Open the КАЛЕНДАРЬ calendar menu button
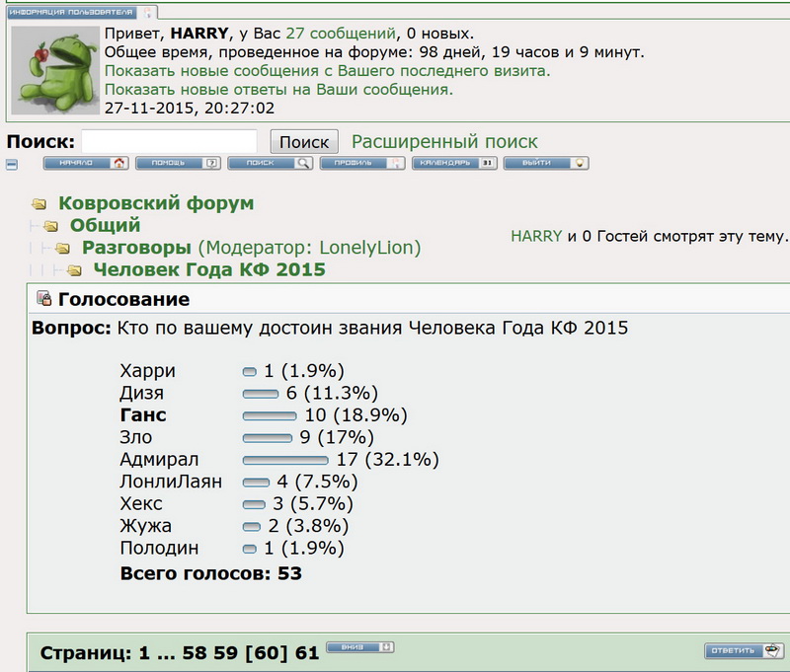 454,163
